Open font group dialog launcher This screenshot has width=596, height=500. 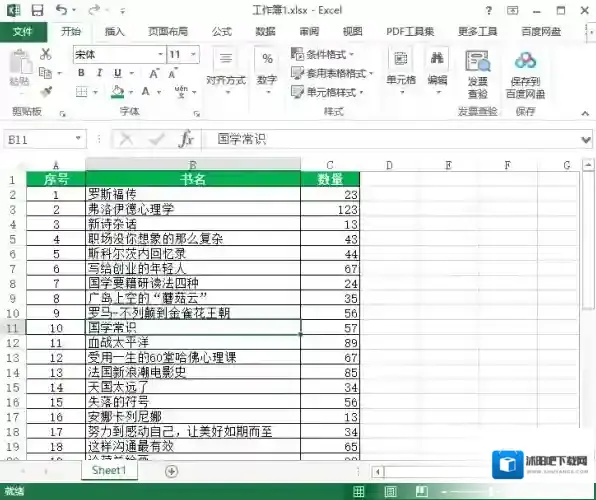coord(197,114)
